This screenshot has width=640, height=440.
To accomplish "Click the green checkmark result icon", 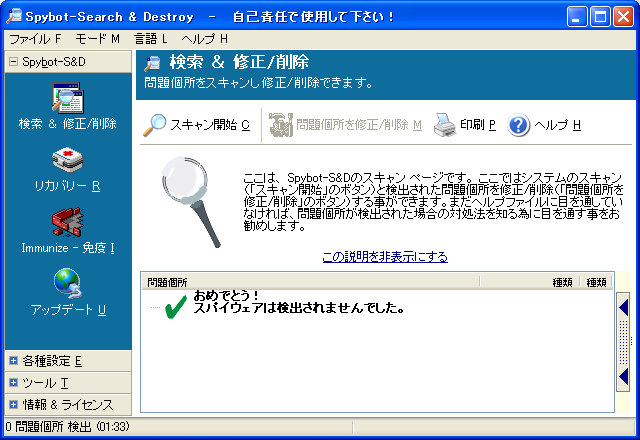I will 175,307.
